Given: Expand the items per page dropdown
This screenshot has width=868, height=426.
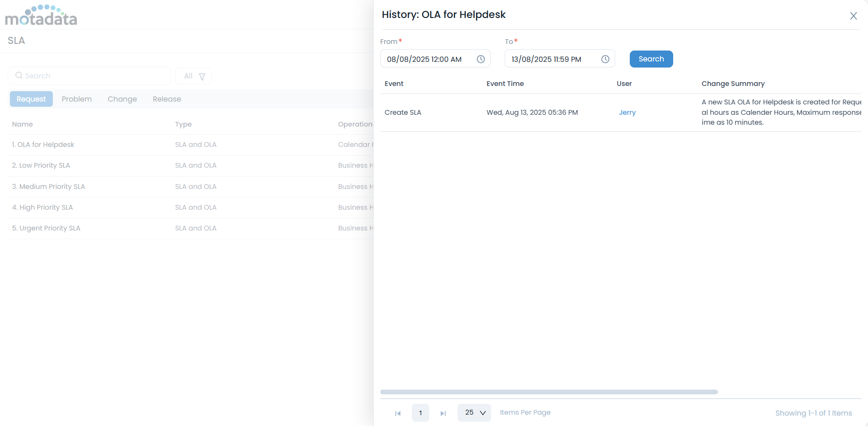Looking at the screenshot, I should 474,413.
